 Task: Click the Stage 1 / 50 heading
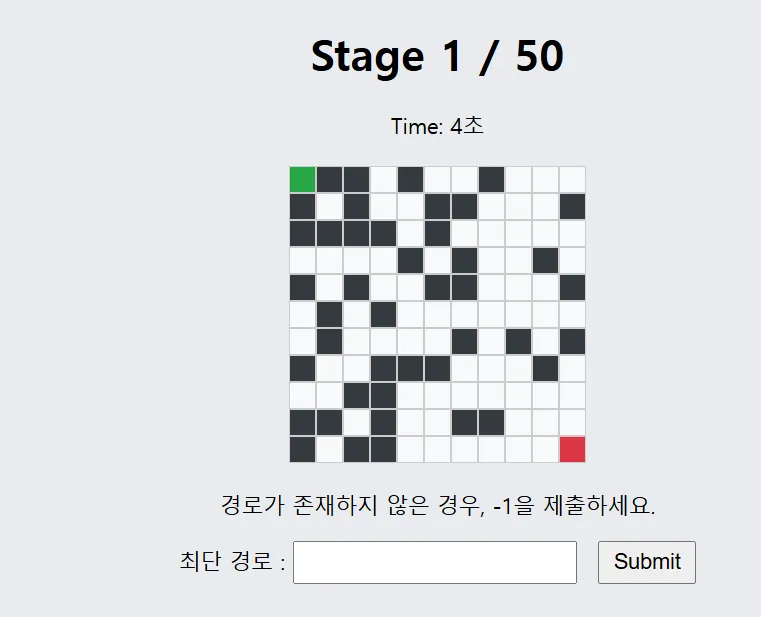tap(437, 56)
